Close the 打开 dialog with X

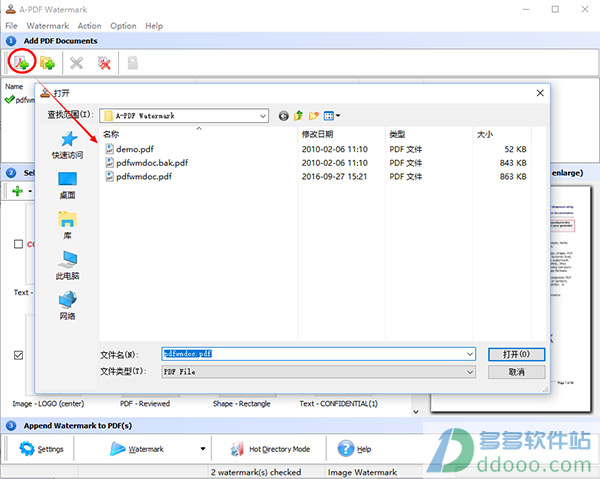(x=540, y=93)
